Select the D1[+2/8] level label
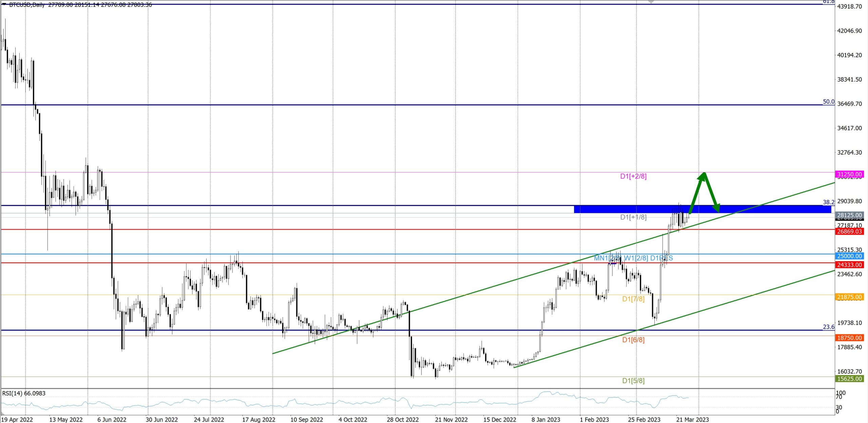Viewport: 868px width, 423px height. 633,176
